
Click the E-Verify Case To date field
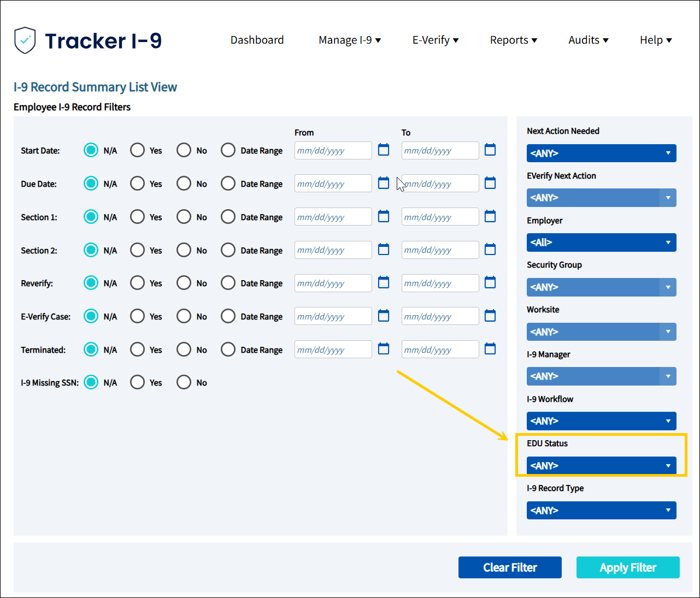(440, 316)
